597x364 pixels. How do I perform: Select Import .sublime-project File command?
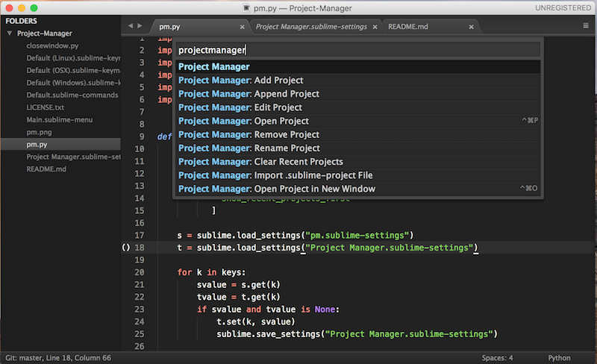click(x=358, y=175)
